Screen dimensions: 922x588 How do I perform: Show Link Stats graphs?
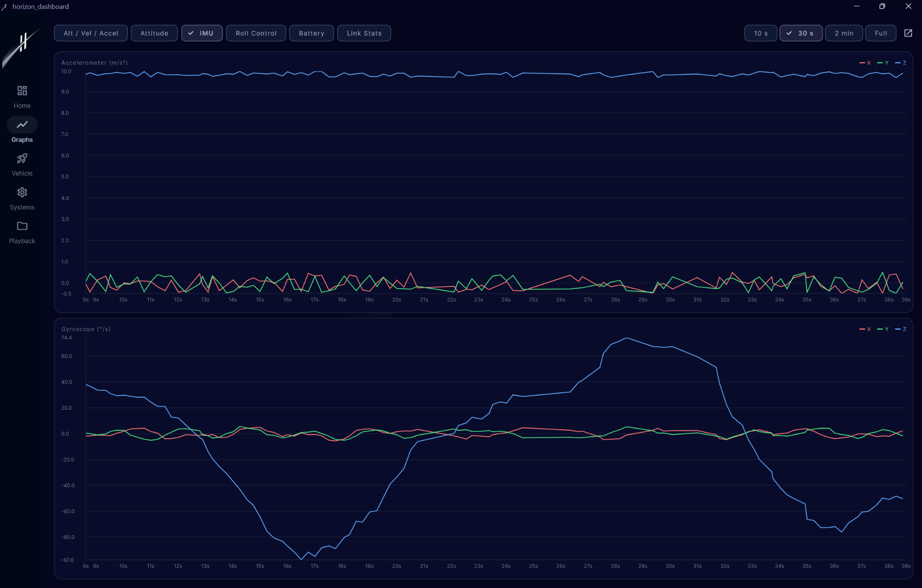364,33
